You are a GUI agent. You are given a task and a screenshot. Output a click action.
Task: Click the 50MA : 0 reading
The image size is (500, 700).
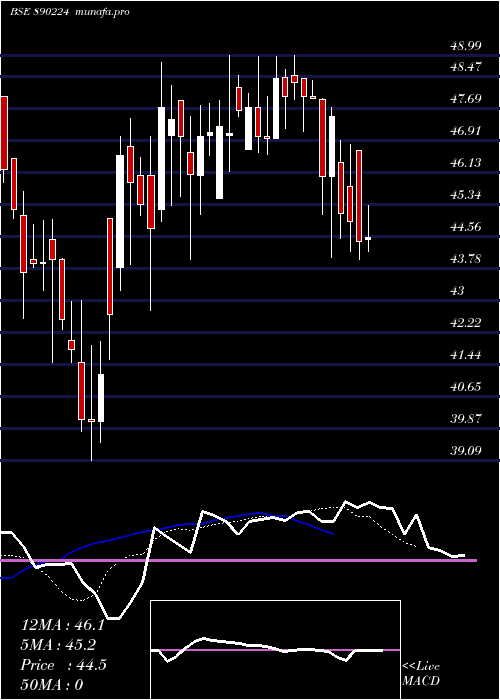tap(52, 685)
